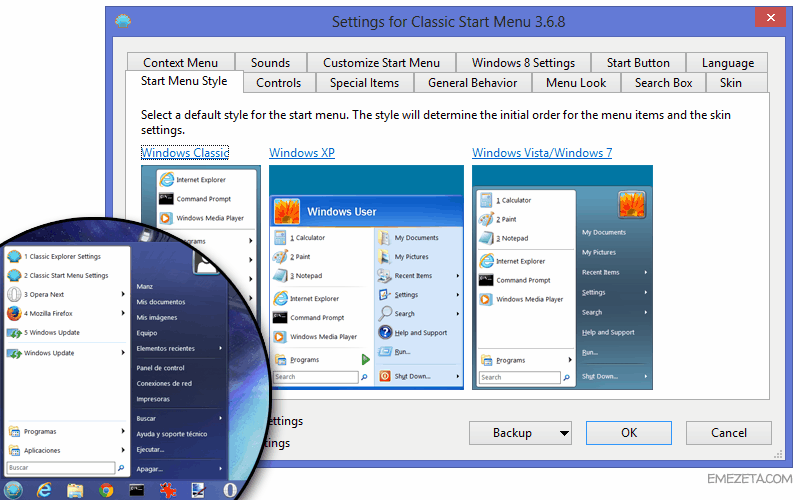Open the Search Box tab
800x500 pixels.
pos(663,83)
